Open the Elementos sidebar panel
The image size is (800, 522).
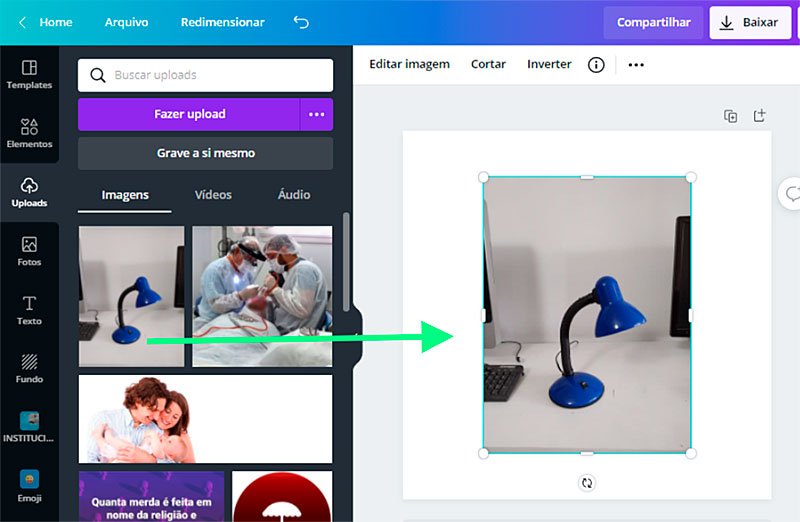[29, 133]
